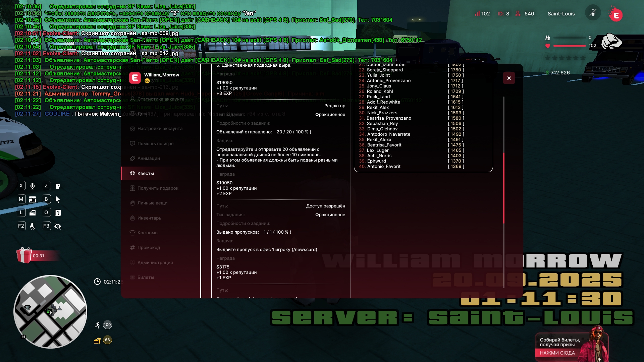Image resolution: width=644 pixels, height=362 pixels.
Task: Click the hide-HUD crossed eye icon
Action: click(x=58, y=226)
